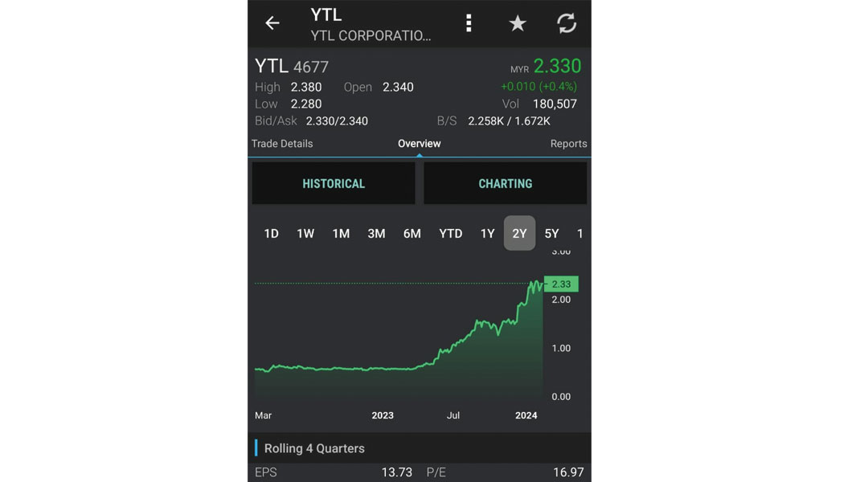Select the 1W chart range
Viewport: 868px width, 482px height.
[305, 234]
